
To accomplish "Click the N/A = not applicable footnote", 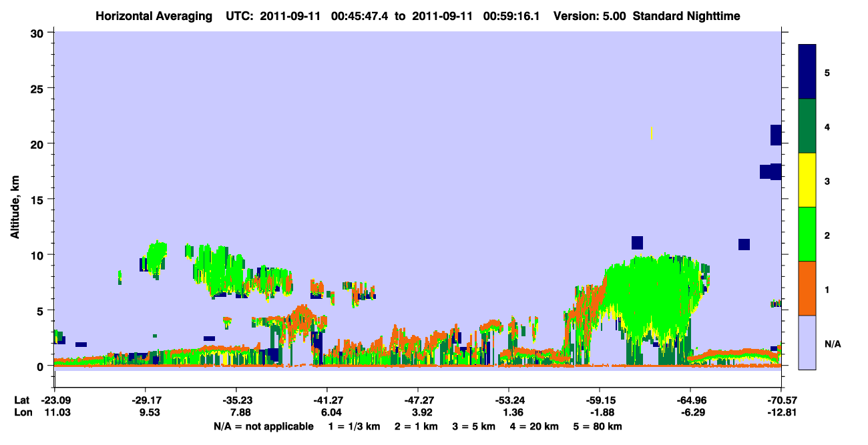I will (x=264, y=426).
